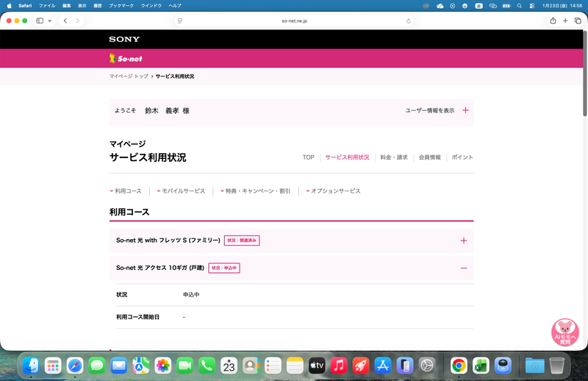Open the 履歴 menu
The image size is (588, 381).
[98, 6]
